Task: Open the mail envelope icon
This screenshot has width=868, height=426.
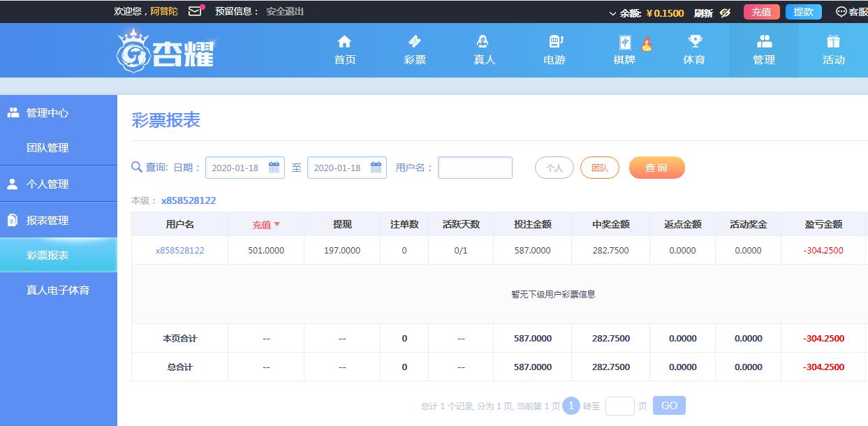Action: click(x=195, y=12)
